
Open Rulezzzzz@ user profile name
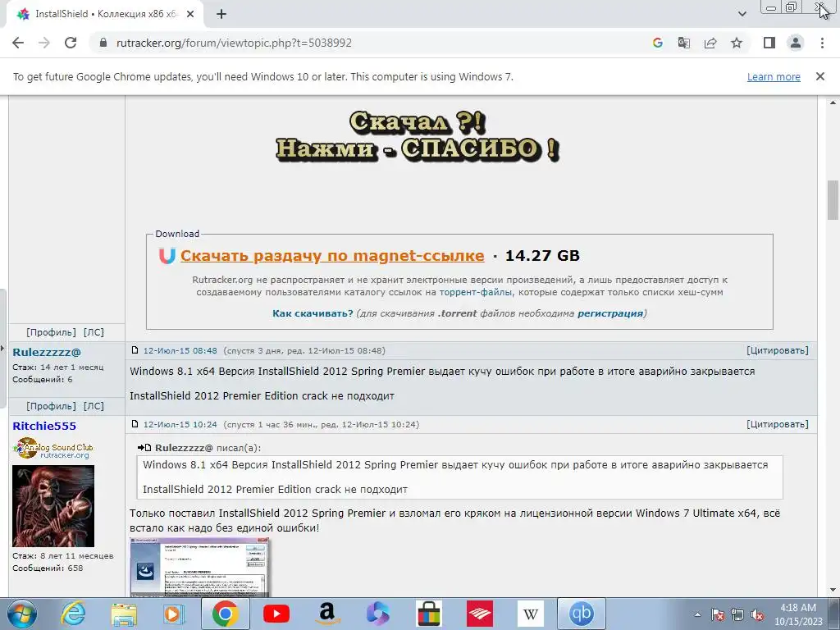pyautogui.click(x=47, y=353)
